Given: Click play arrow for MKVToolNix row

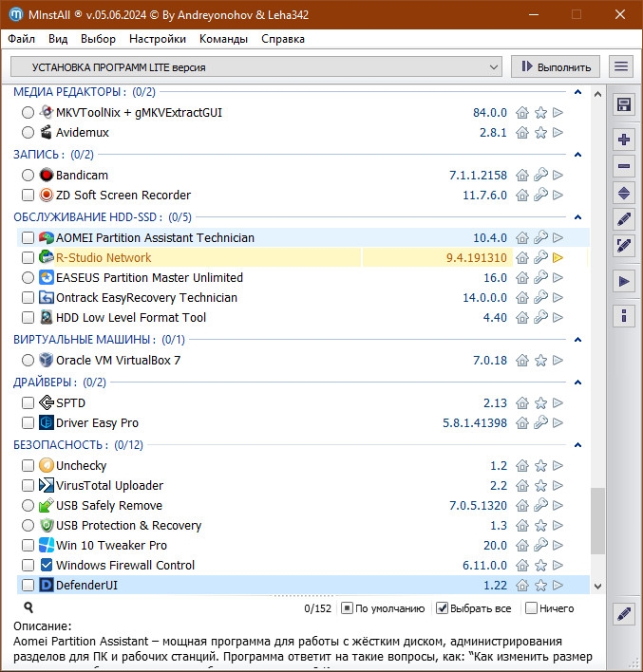Looking at the screenshot, I should point(558,112).
